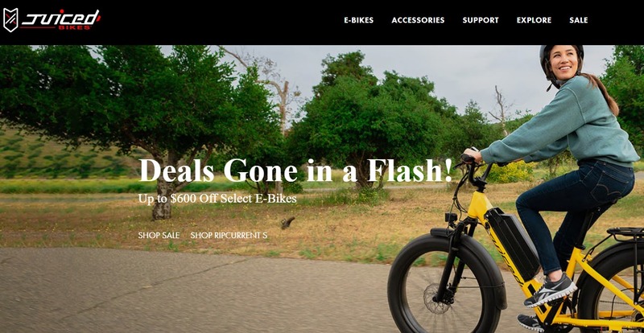Open the ACCESSORIES menu

[x=418, y=20]
